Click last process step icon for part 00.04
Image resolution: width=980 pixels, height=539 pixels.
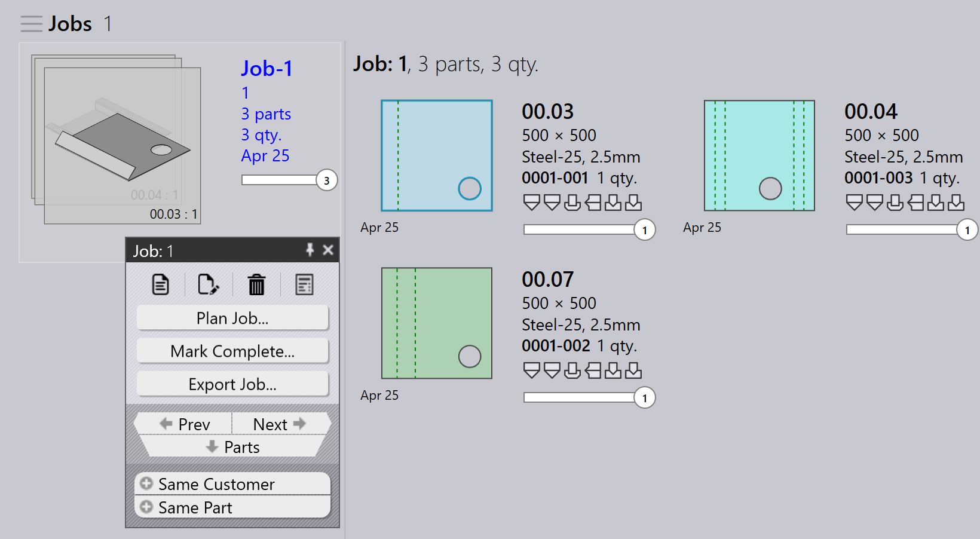956,203
